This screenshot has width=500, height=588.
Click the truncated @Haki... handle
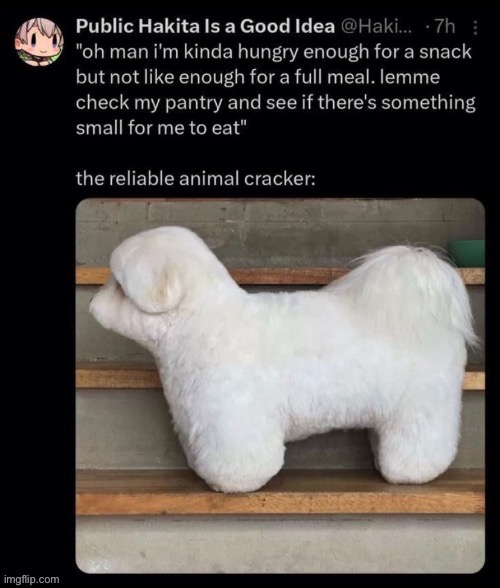point(375,27)
